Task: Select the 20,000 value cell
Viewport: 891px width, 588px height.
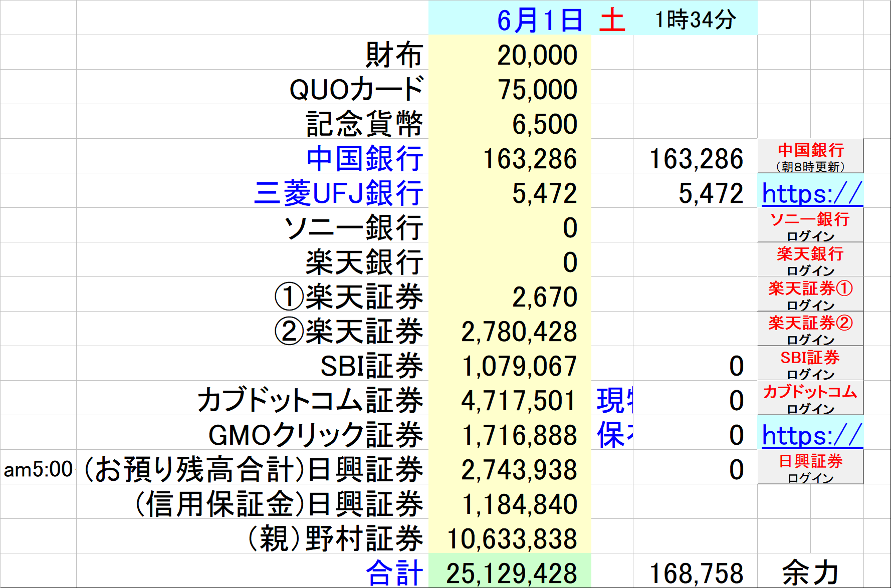Action: coord(510,53)
